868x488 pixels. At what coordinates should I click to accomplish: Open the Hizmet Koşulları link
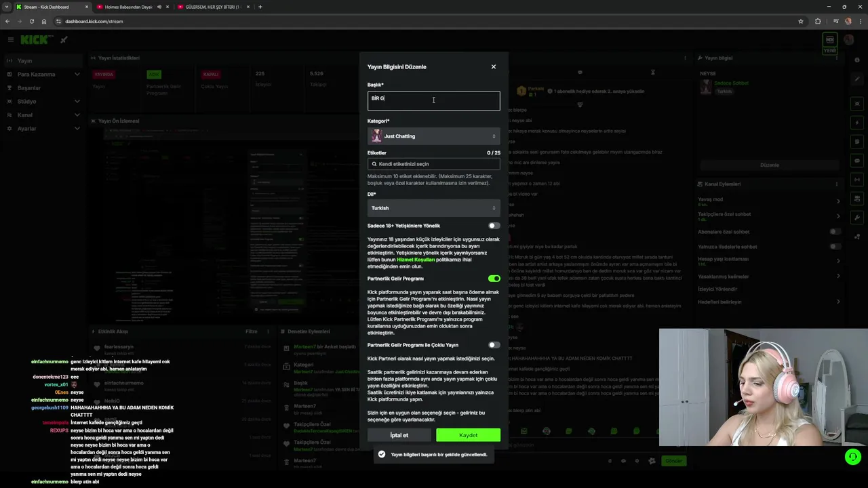tap(416, 260)
